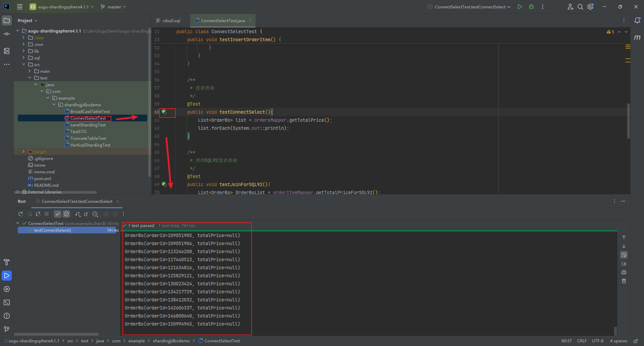644x346 pixels.
Task: Click UTF-8 encoding in status bar
Action: (x=597, y=341)
